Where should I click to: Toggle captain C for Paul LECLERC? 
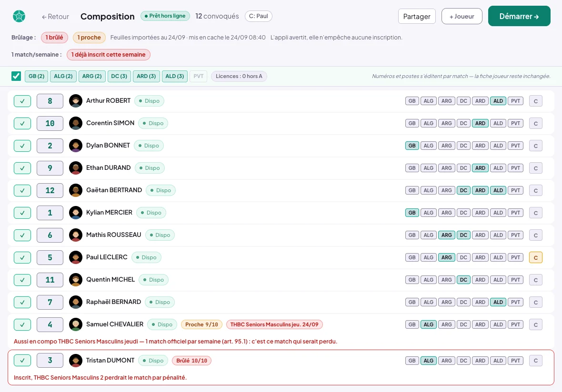pos(535,257)
